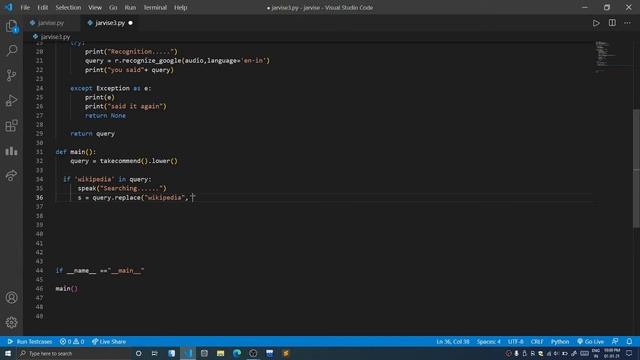Open notifications bell in status bar

pos(629,342)
